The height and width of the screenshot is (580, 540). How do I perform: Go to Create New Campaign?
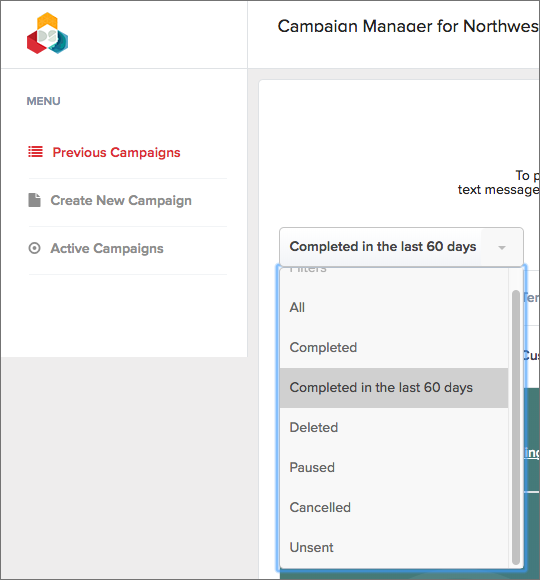(x=121, y=200)
